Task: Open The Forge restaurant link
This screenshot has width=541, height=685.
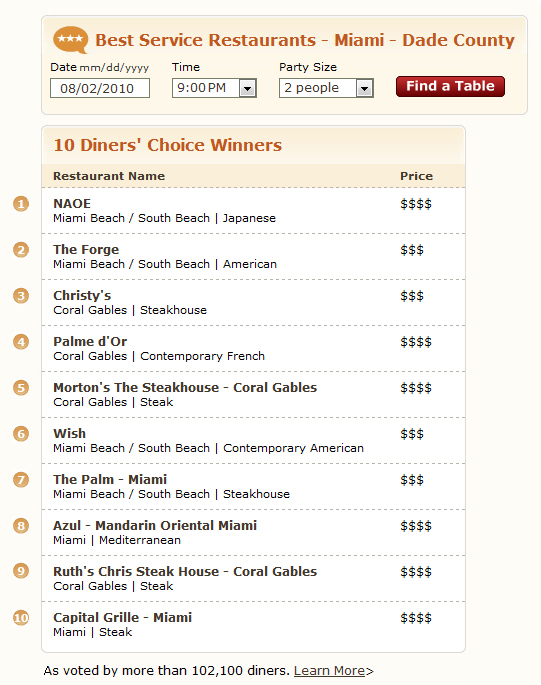Action: click(x=86, y=249)
